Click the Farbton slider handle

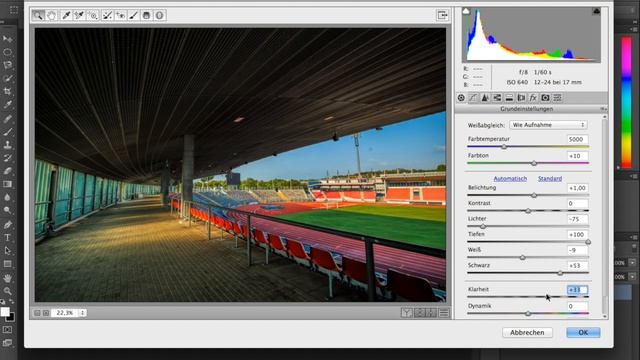tap(534, 163)
